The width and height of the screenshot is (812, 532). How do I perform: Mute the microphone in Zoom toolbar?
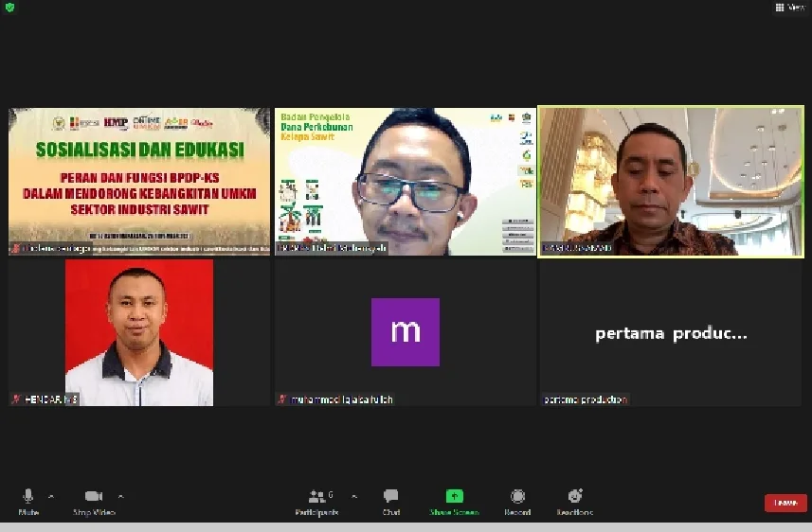point(28,502)
